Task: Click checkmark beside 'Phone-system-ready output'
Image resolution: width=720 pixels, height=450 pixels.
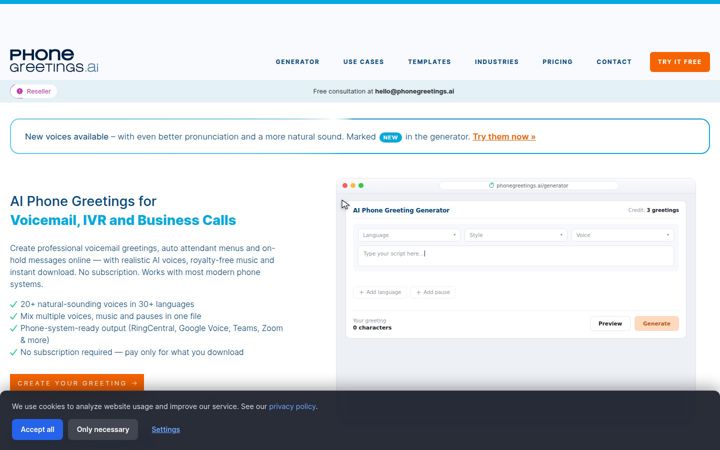Action: click(x=14, y=328)
